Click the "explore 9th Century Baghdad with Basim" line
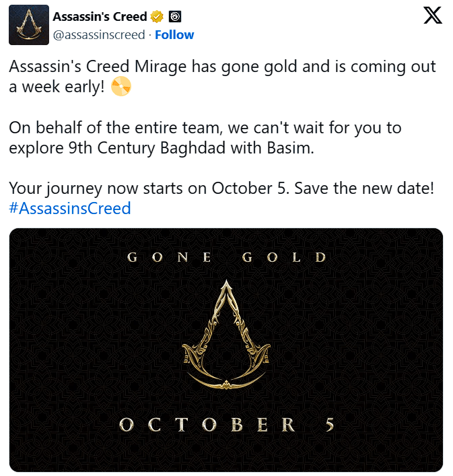 [x=162, y=147]
